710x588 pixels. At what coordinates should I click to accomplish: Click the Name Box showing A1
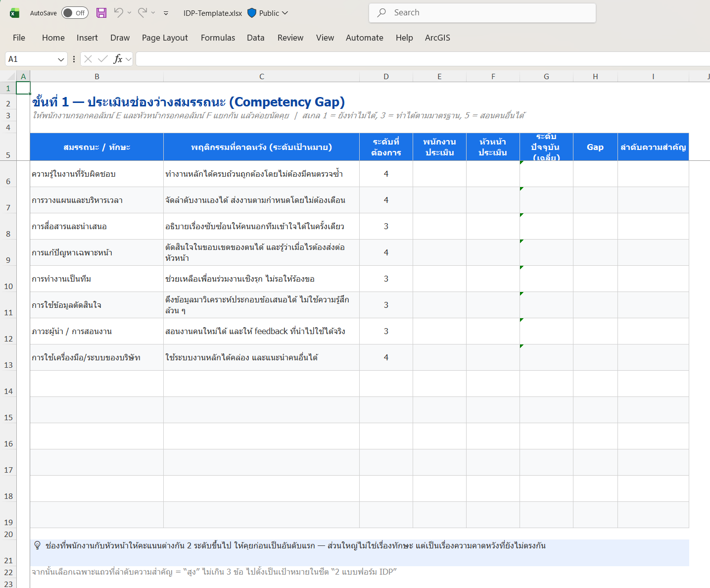[31, 59]
